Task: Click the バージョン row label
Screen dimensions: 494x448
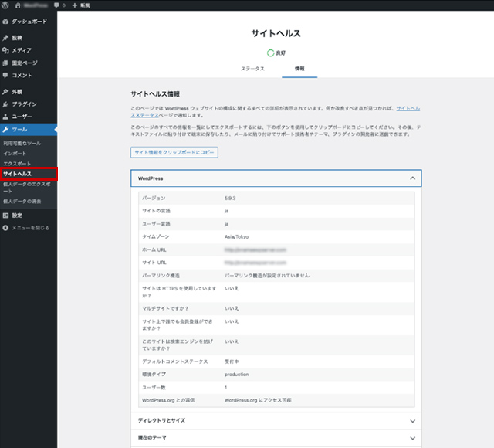Action: tap(154, 198)
